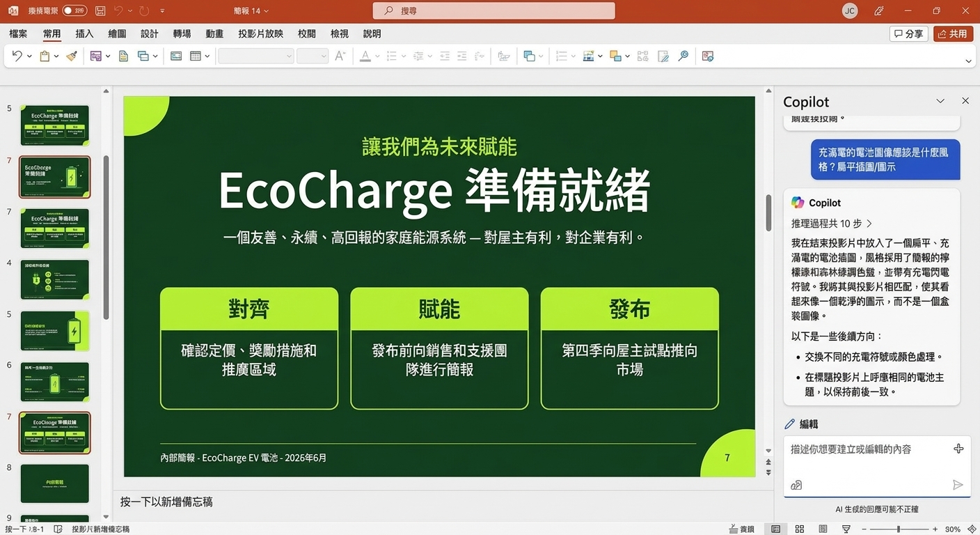Click the Save icon in the title bar
980x535 pixels.
click(100, 11)
